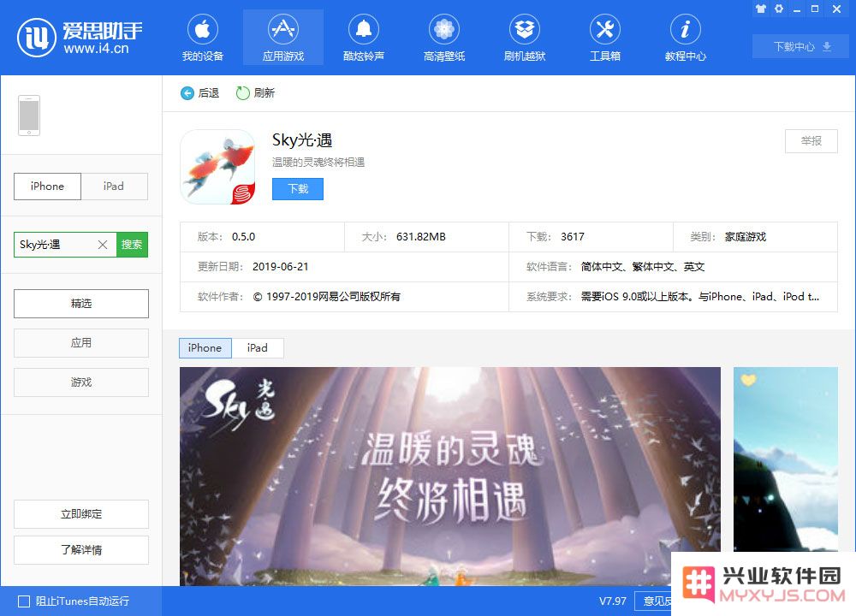Click the green 搜索 search button
Screen dimensions: 856x616
132,245
